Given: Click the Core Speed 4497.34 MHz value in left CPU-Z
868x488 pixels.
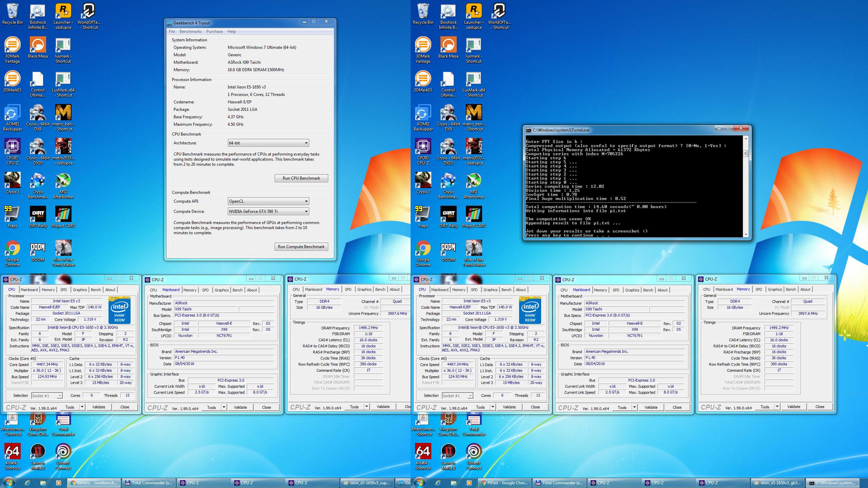Looking at the screenshot, I should pos(47,365).
